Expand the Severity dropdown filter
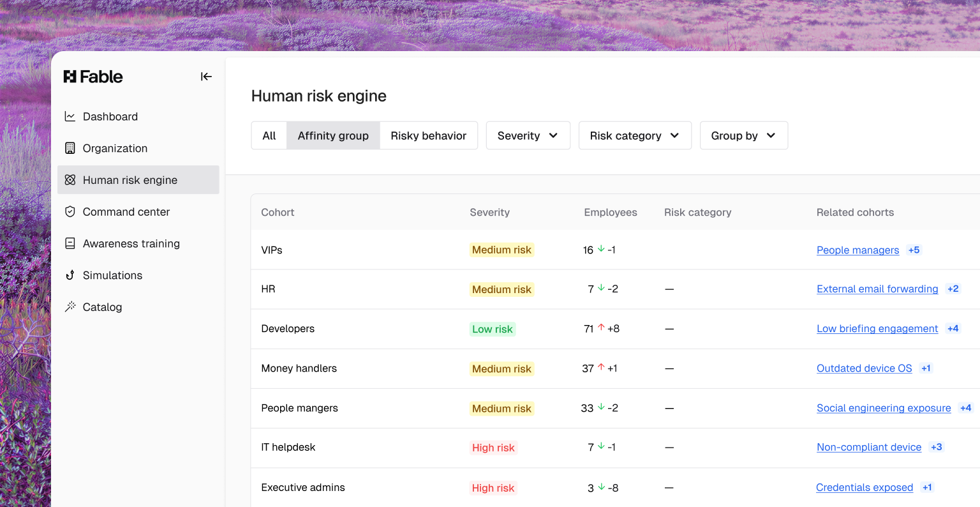Screen dimensions: 980x507 [528, 135]
